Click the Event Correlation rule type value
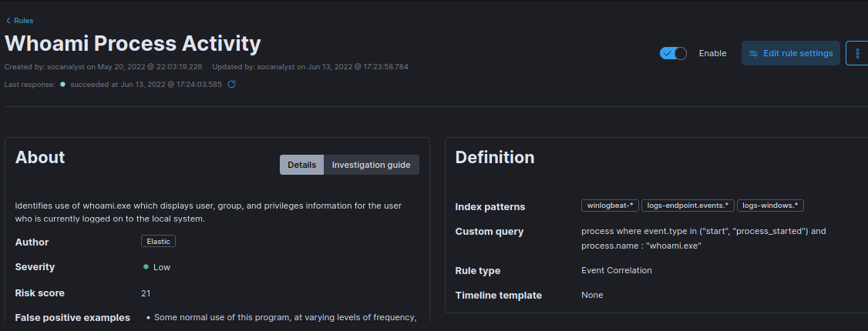868x331 pixels. [616, 270]
